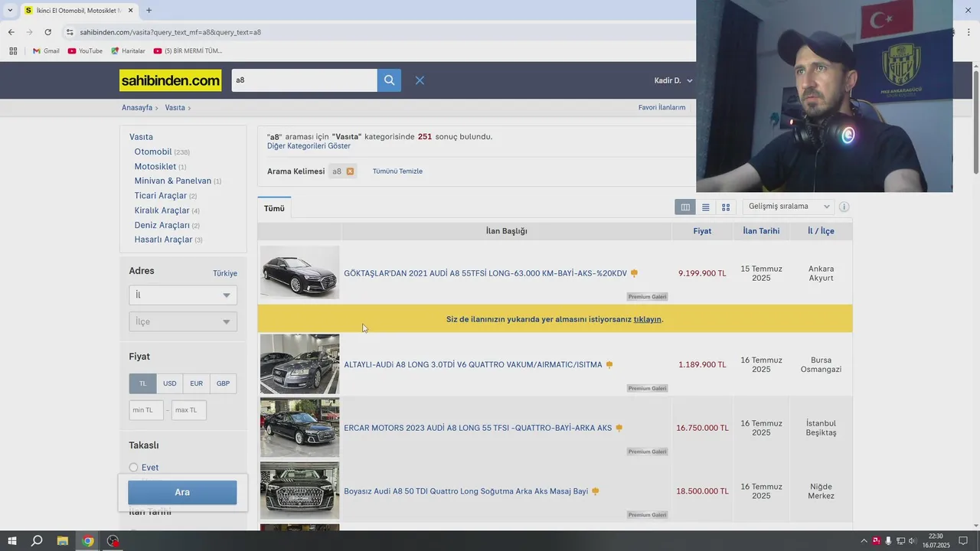Image resolution: width=980 pixels, height=551 pixels.
Task: Click the Ara filter button
Action: click(182, 492)
